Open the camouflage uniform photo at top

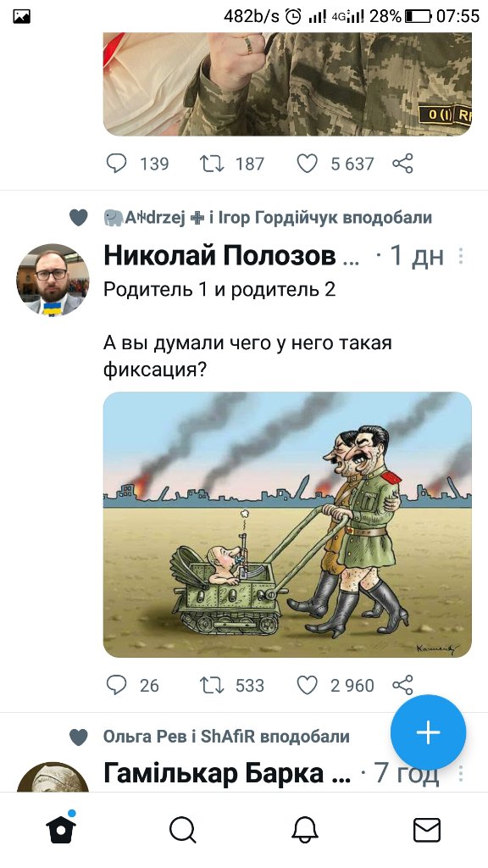tap(287, 84)
